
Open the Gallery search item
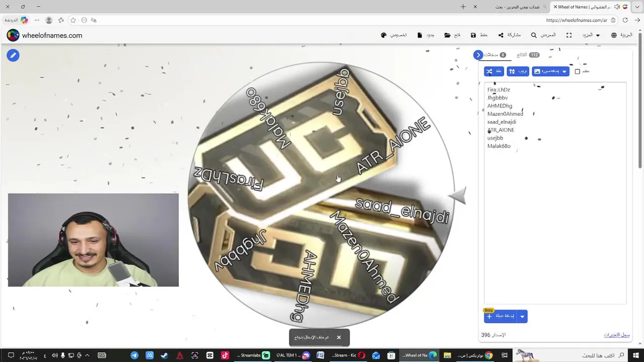543,35
